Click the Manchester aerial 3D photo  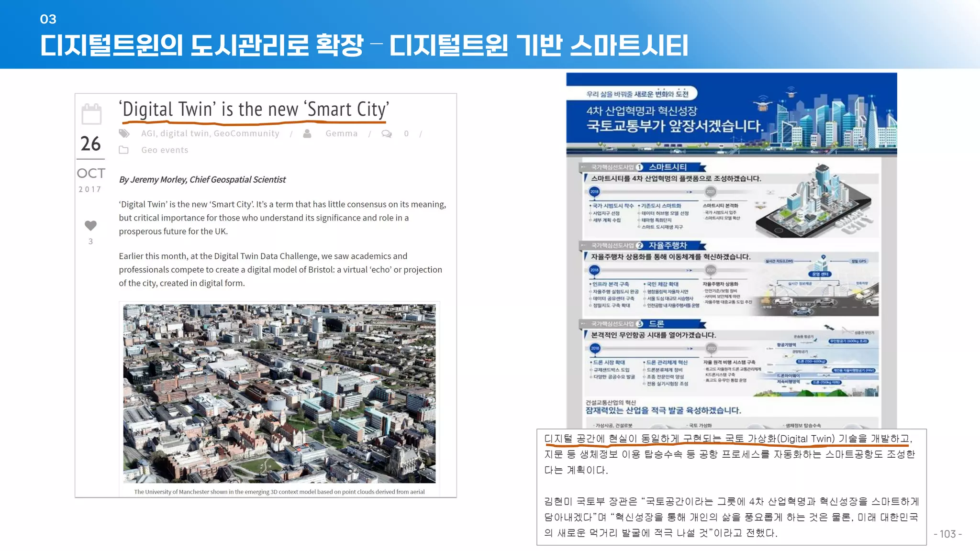click(x=279, y=393)
